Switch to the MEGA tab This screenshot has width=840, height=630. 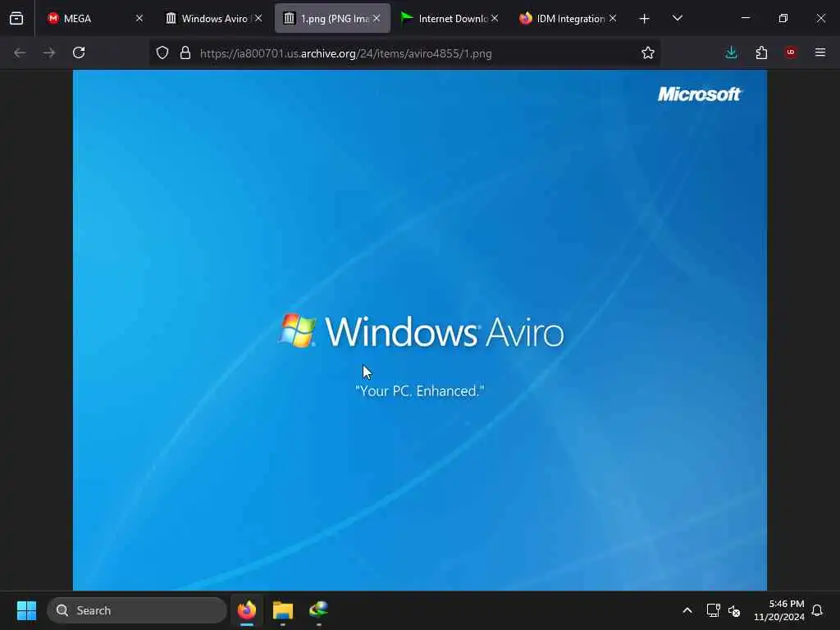[x=94, y=18]
